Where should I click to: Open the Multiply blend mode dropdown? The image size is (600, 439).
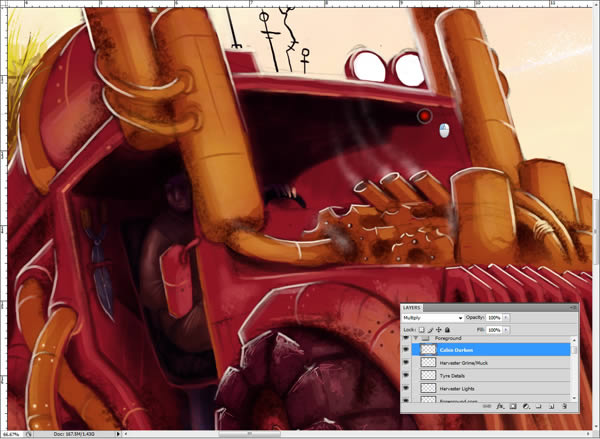(x=433, y=318)
